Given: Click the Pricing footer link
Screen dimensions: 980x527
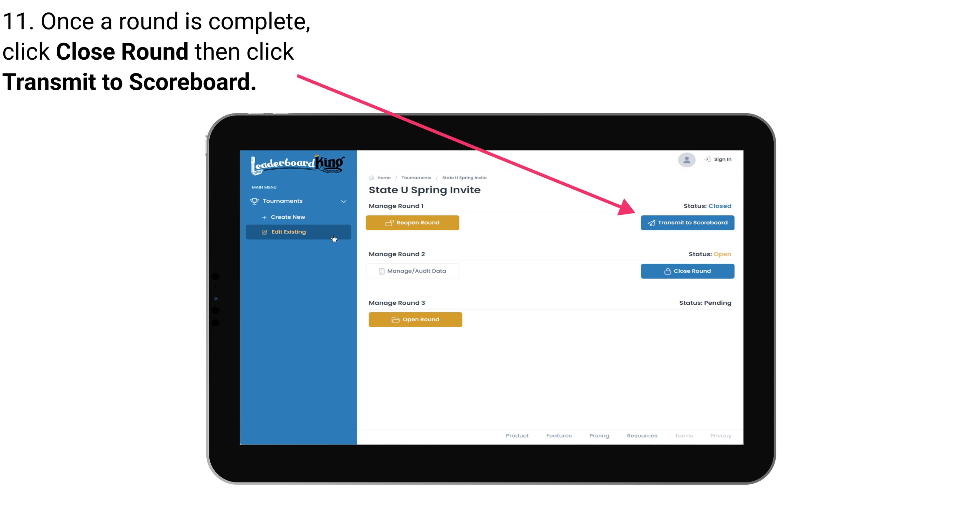Looking at the screenshot, I should pos(599,435).
